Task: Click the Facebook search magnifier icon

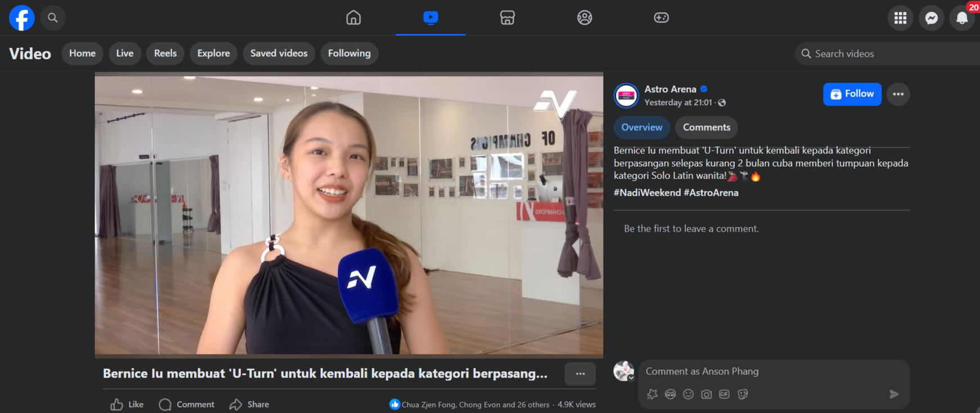Action: pyautogui.click(x=53, y=18)
